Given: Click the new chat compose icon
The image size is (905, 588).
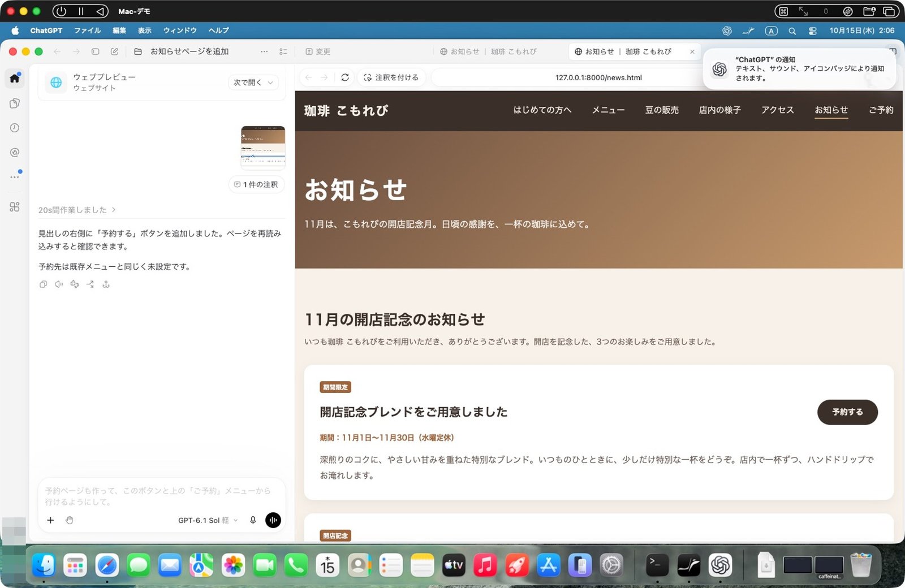Looking at the screenshot, I should point(114,51).
